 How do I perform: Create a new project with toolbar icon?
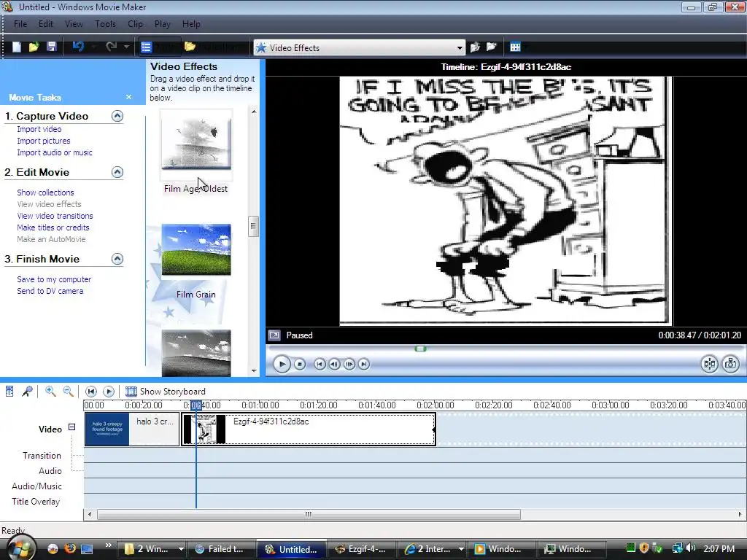(17, 47)
